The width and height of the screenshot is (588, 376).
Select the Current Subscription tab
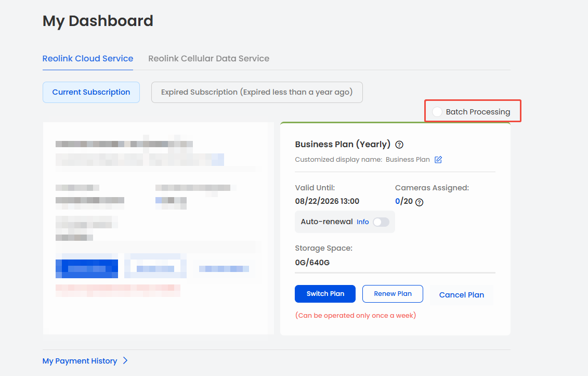(x=91, y=93)
